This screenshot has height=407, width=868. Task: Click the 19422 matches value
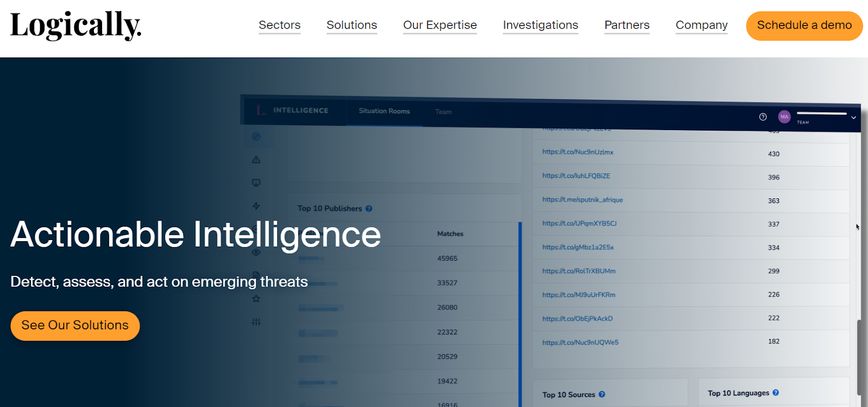coord(448,382)
